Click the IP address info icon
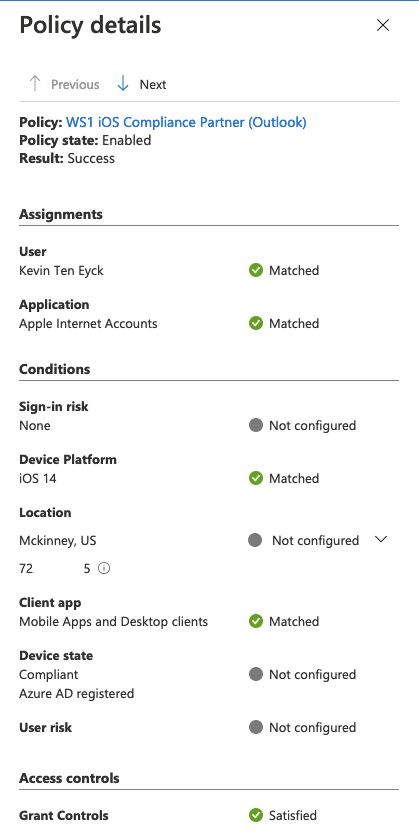Image resolution: width=419 pixels, height=838 pixels. click(104, 569)
